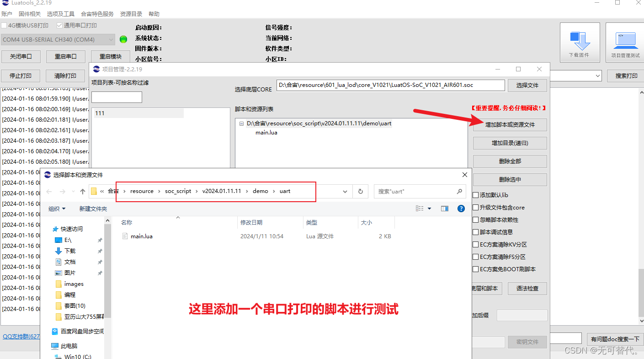This screenshot has width=644, height=359.
Task: Toggle 4G模块USB打印 checkbox
Action: click(4, 26)
